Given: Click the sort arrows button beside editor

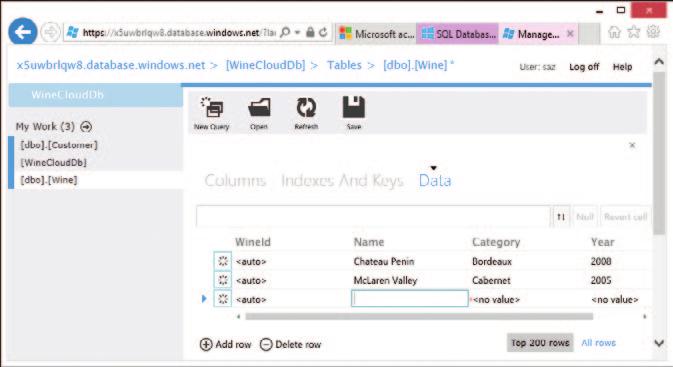Looking at the screenshot, I should (561, 217).
